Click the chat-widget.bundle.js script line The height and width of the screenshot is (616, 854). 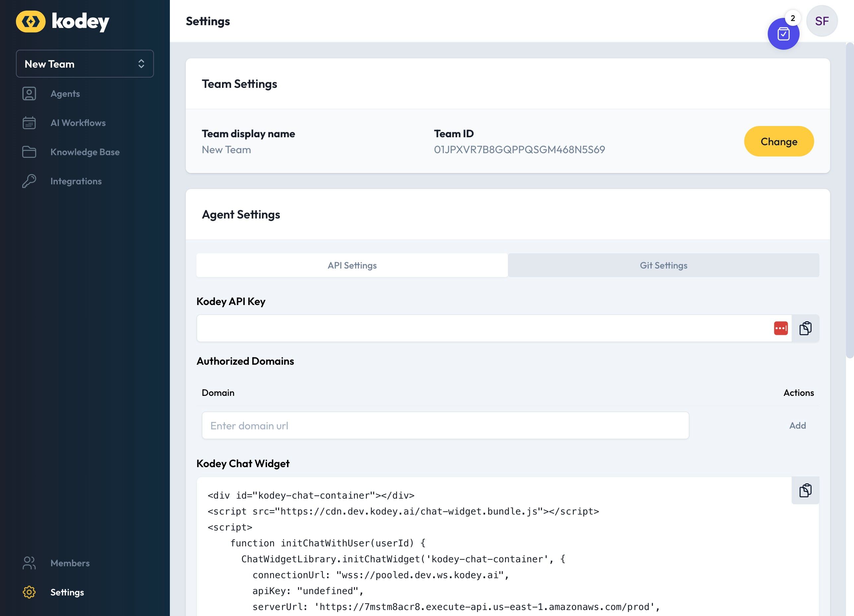point(403,511)
